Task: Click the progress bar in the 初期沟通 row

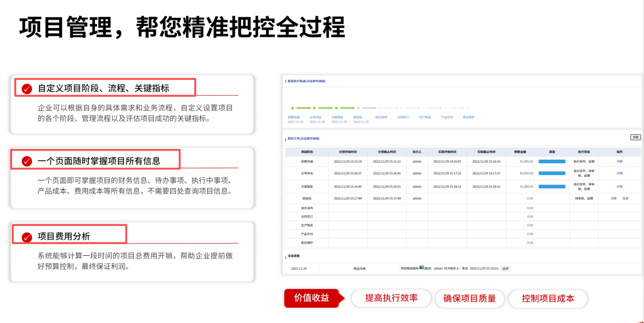Action: click(551, 161)
